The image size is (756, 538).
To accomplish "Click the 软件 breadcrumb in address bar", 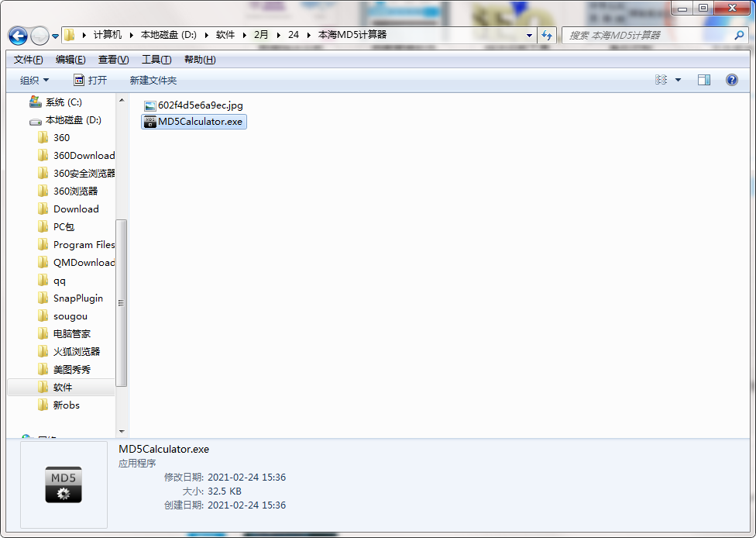I will coord(225,35).
